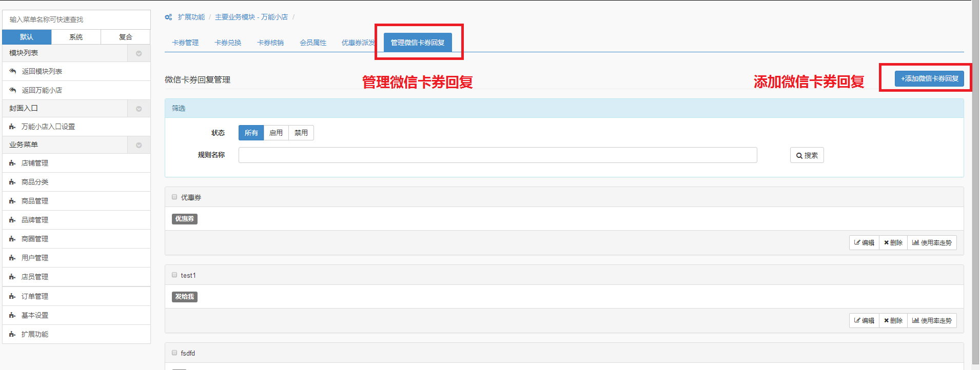980x370 pixels.
Task: Edit the test1 rule
Action: point(864,321)
